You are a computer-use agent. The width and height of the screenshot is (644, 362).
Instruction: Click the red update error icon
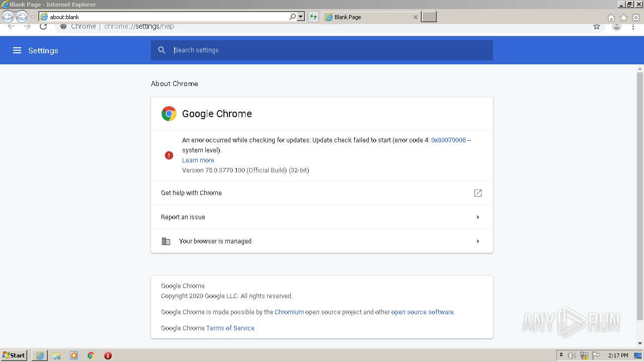click(x=169, y=155)
